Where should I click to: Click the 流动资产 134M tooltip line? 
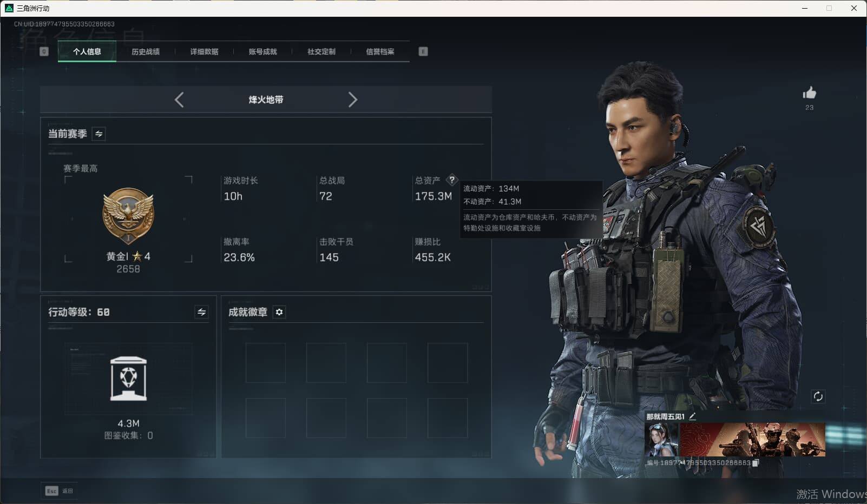pyautogui.click(x=491, y=189)
